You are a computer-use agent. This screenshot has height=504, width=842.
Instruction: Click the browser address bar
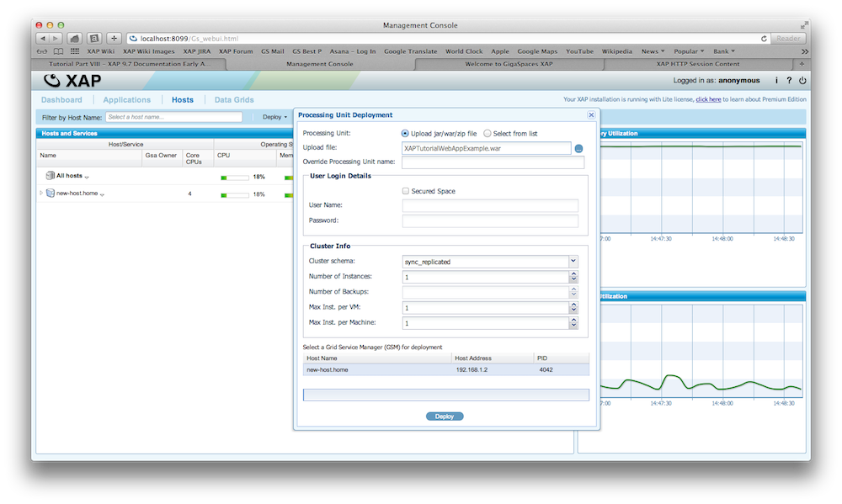pyautogui.click(x=449, y=39)
